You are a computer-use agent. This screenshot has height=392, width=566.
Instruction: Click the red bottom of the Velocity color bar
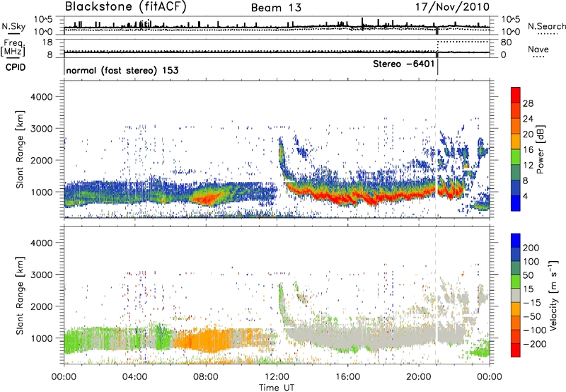click(516, 350)
